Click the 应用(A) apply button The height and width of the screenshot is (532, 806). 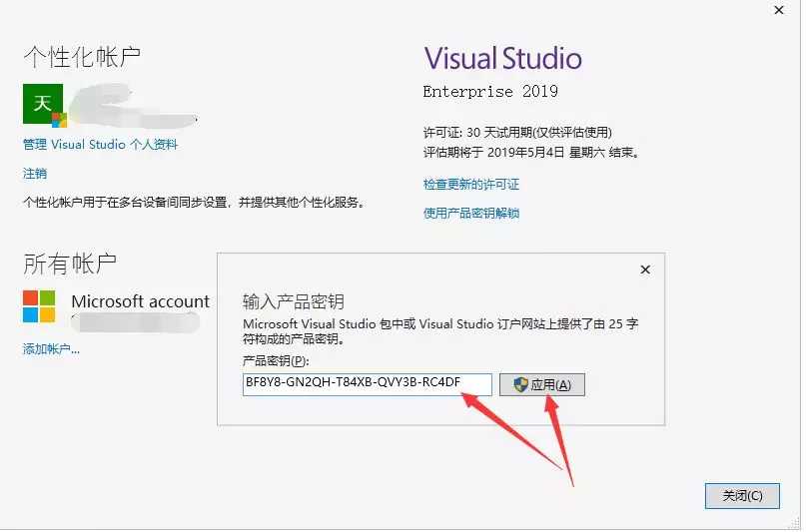541,384
